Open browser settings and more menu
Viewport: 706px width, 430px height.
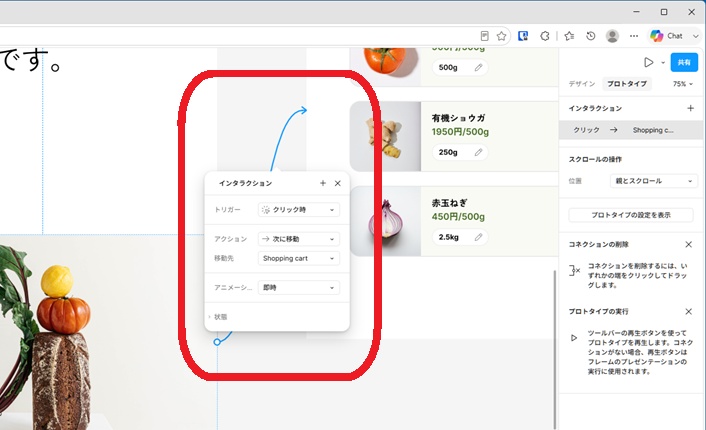(634, 36)
